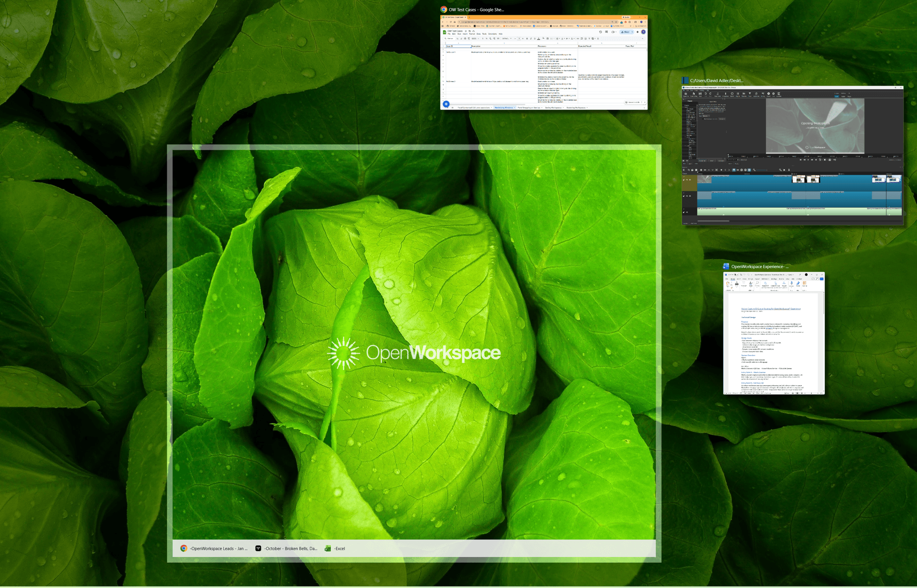
Task: Click the Share button in Sheets thumbnail
Action: 626,32
